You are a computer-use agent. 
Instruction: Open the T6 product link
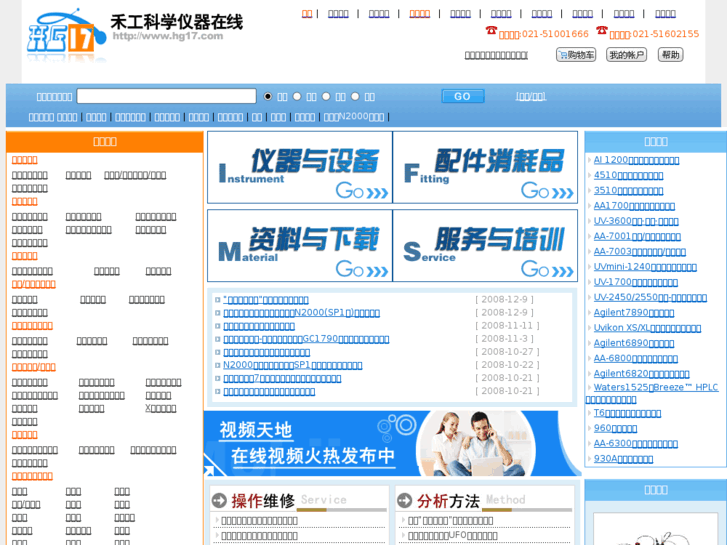point(627,413)
